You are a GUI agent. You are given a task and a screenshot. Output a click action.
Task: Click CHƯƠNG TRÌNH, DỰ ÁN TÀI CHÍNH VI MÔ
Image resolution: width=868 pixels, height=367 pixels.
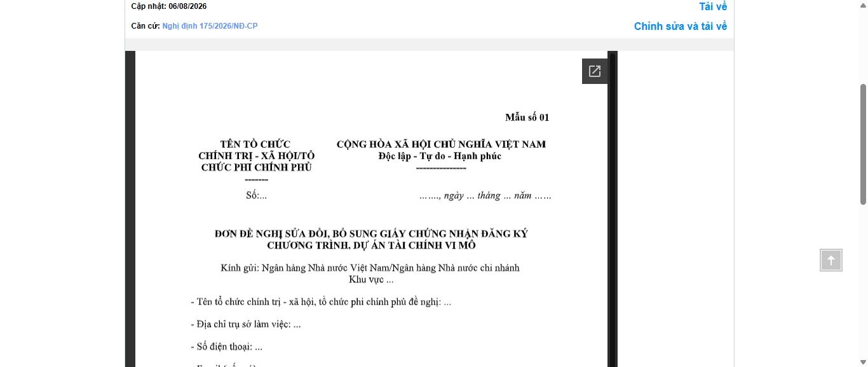pos(371,246)
